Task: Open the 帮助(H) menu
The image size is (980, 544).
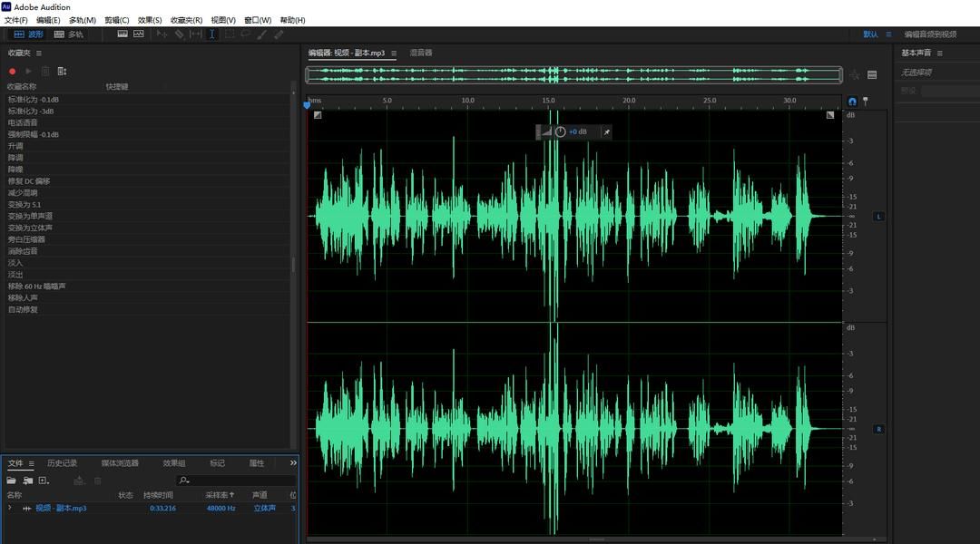Action: tap(292, 20)
